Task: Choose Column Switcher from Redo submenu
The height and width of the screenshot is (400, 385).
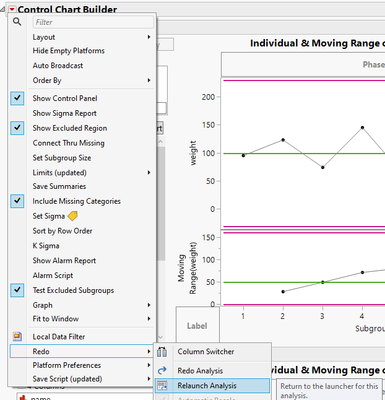Action: [x=206, y=351]
